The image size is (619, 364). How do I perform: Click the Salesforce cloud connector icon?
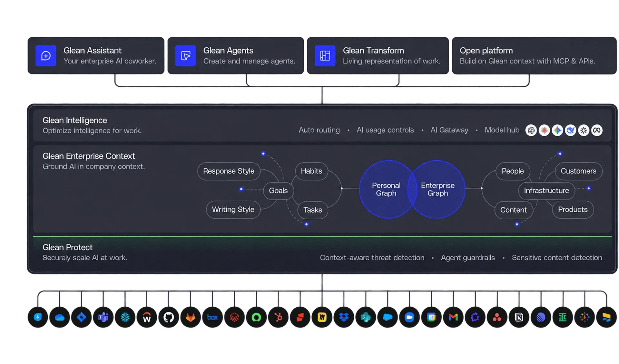(x=388, y=317)
